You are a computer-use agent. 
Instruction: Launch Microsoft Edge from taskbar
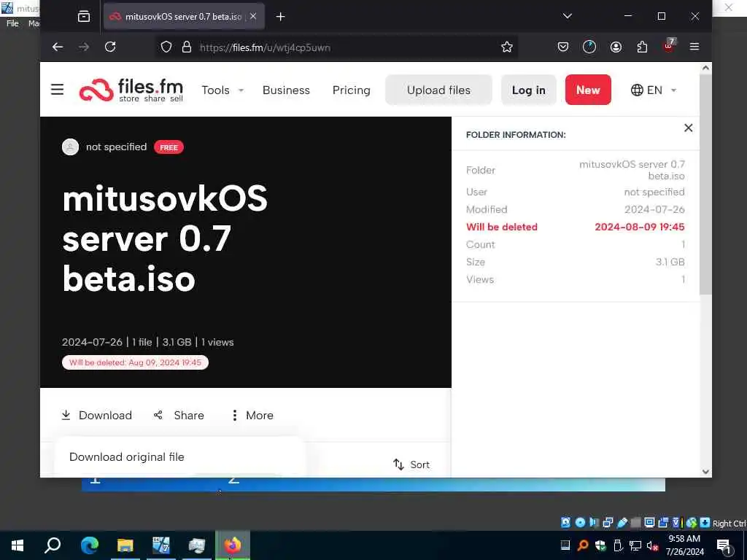[x=89, y=545]
